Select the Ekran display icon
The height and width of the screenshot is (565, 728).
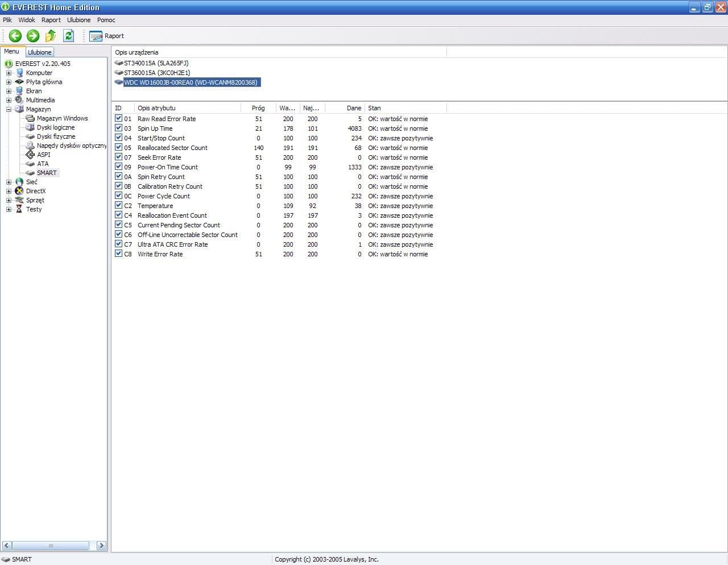(x=20, y=91)
